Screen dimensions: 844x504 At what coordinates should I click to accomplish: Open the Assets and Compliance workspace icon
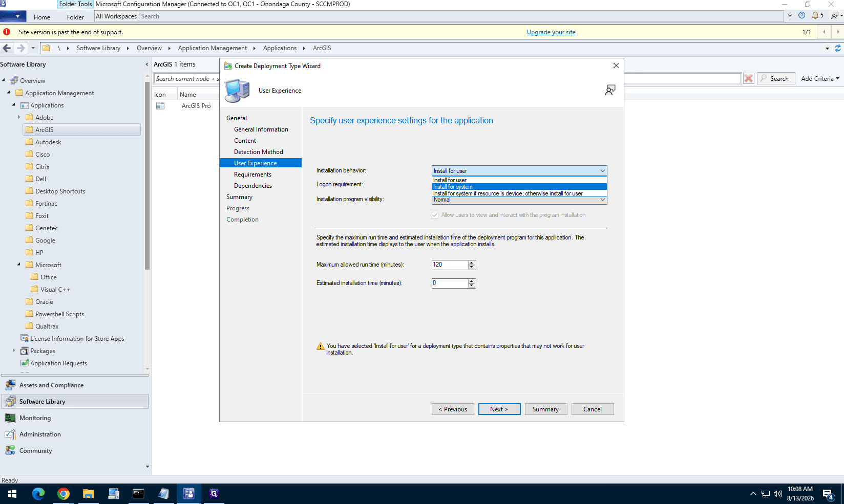pyautogui.click(x=10, y=385)
